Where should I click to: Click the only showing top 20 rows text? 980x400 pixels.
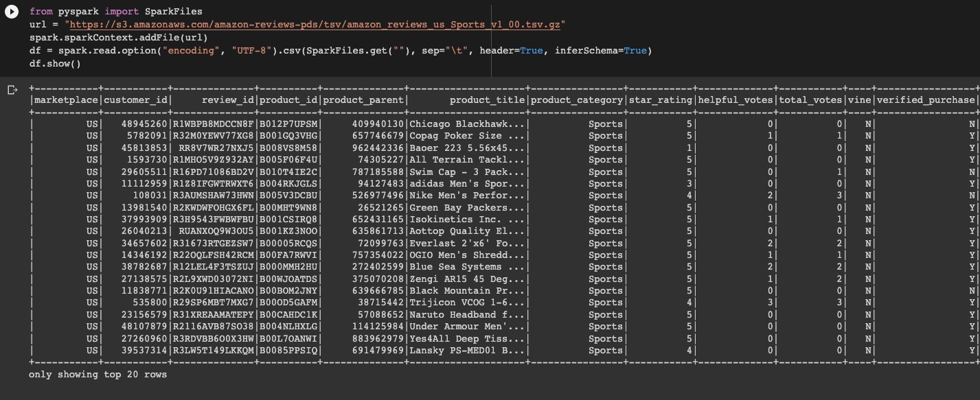[96, 375]
